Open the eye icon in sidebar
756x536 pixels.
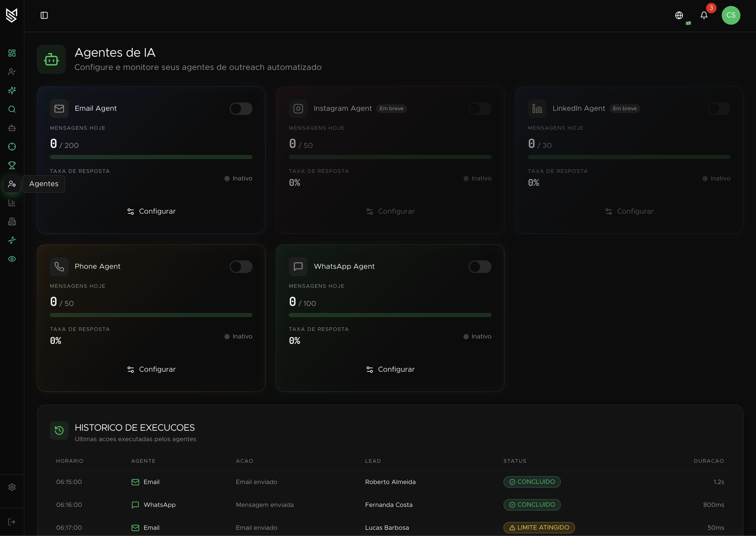[12, 259]
